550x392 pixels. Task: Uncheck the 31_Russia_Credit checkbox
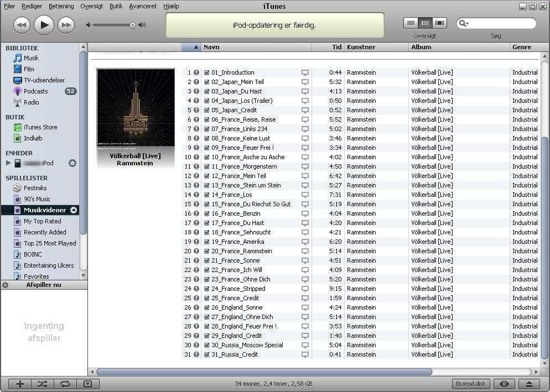point(206,354)
